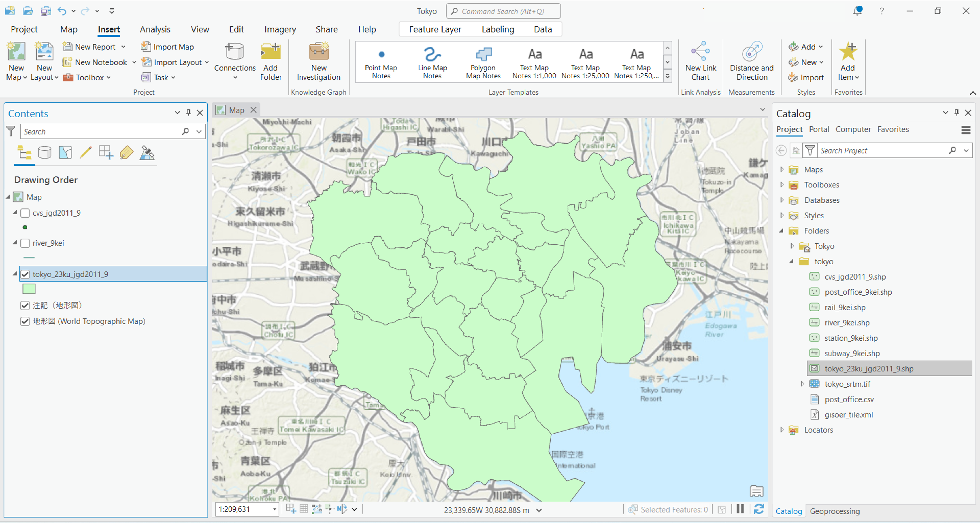This screenshot has height=523, width=980.
Task: Toggle auto-hide pin on Catalog pane
Action: (956, 113)
